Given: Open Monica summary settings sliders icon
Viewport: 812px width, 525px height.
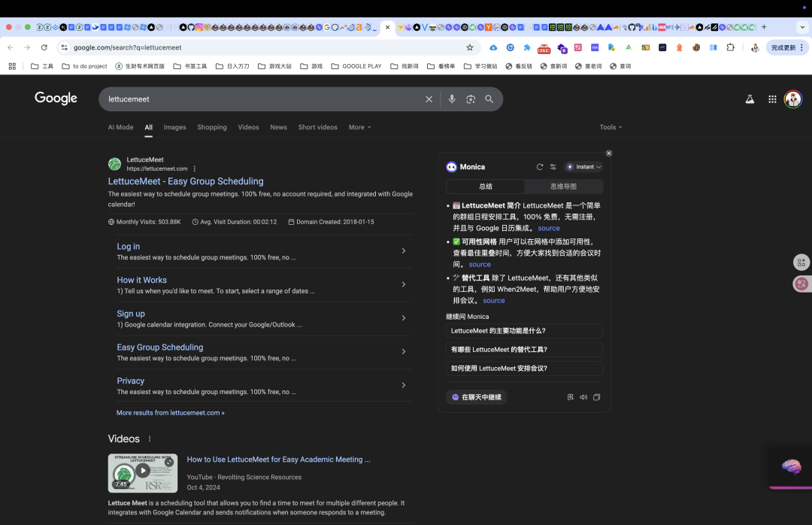Looking at the screenshot, I should (x=553, y=167).
